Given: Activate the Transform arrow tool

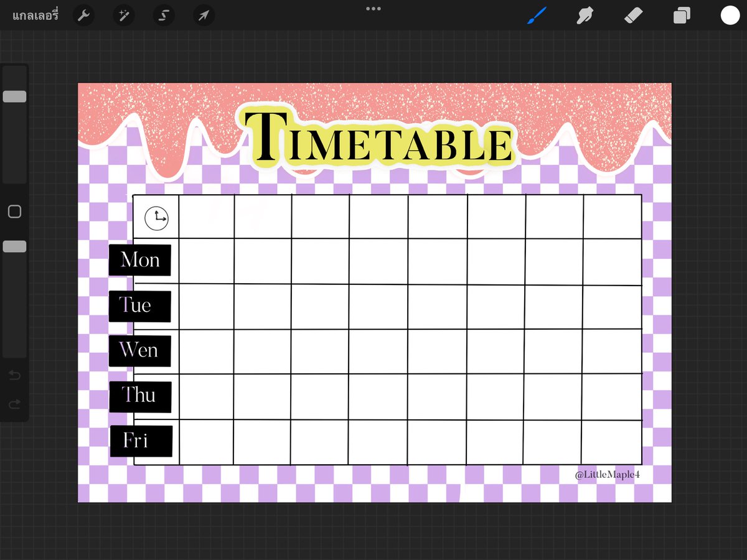Looking at the screenshot, I should pyautogui.click(x=204, y=16).
